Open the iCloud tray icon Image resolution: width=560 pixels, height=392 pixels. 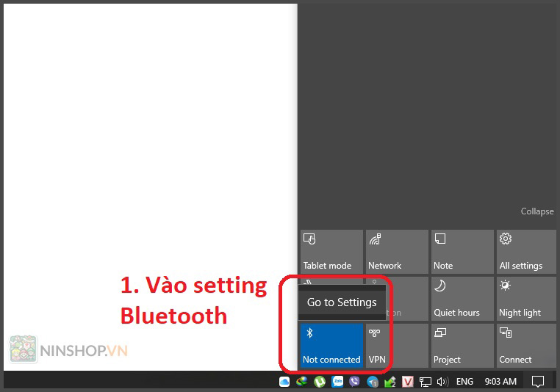click(x=284, y=382)
